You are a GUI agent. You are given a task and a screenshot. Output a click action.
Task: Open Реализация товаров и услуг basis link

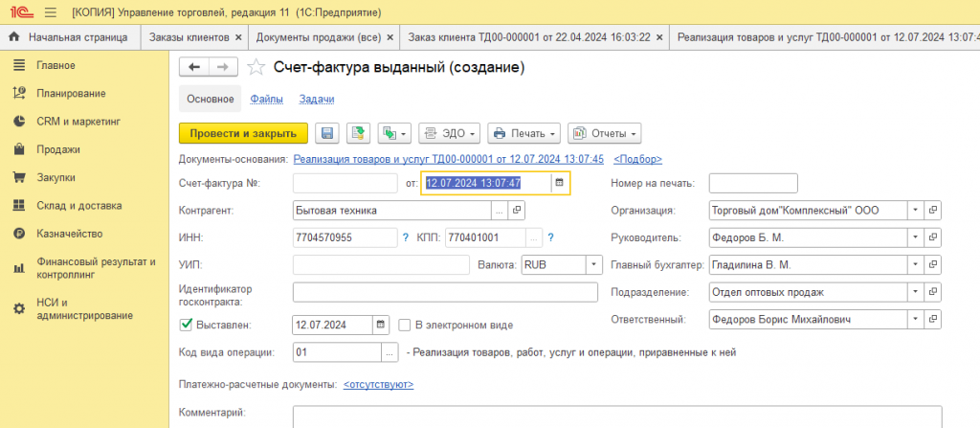449,160
